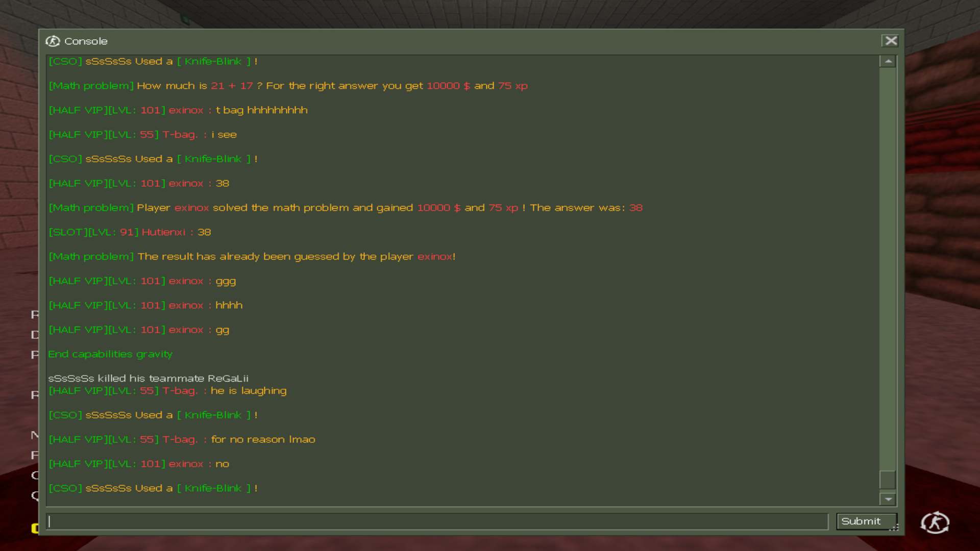This screenshot has height=551, width=980.
Task: Click the 'P' Player List menu entry
Action: pyautogui.click(x=35, y=355)
